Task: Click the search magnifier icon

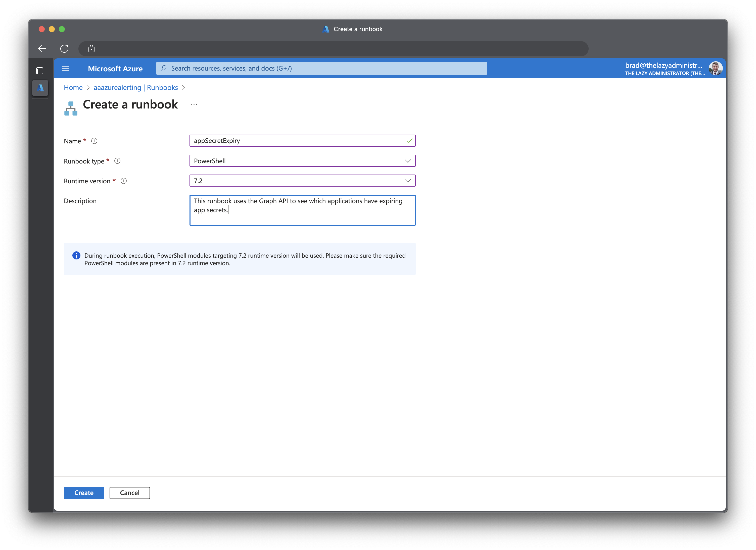Action: pyautogui.click(x=164, y=68)
